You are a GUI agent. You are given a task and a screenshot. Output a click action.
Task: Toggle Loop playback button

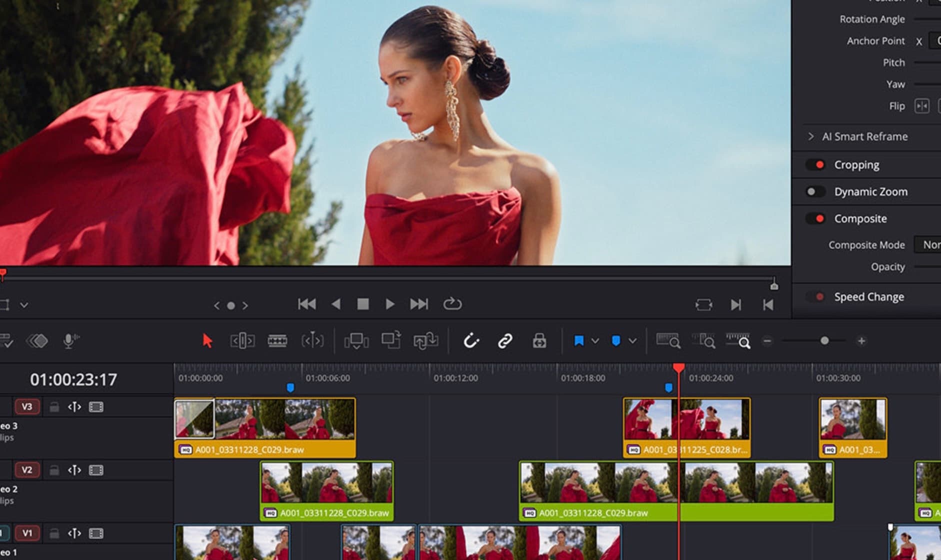(x=452, y=304)
